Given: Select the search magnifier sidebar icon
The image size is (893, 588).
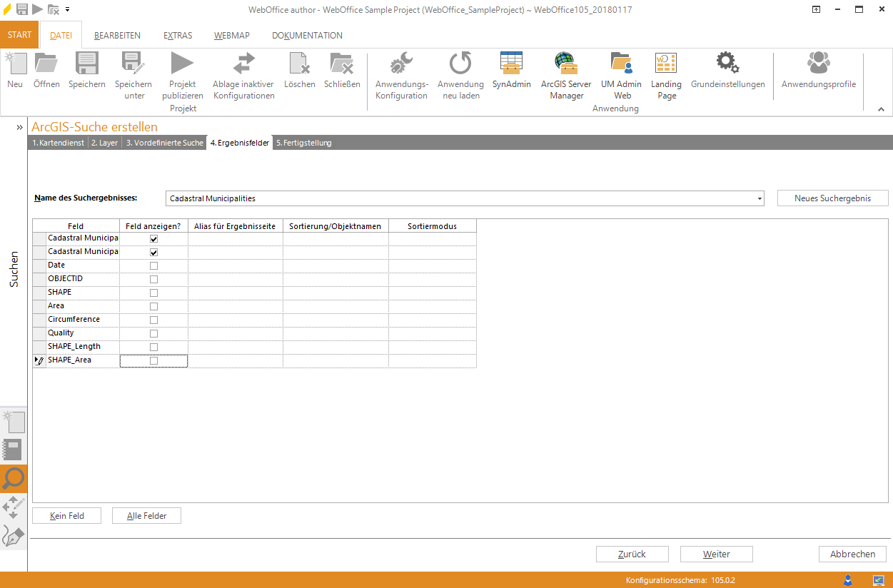Looking at the screenshot, I should pos(14,479).
